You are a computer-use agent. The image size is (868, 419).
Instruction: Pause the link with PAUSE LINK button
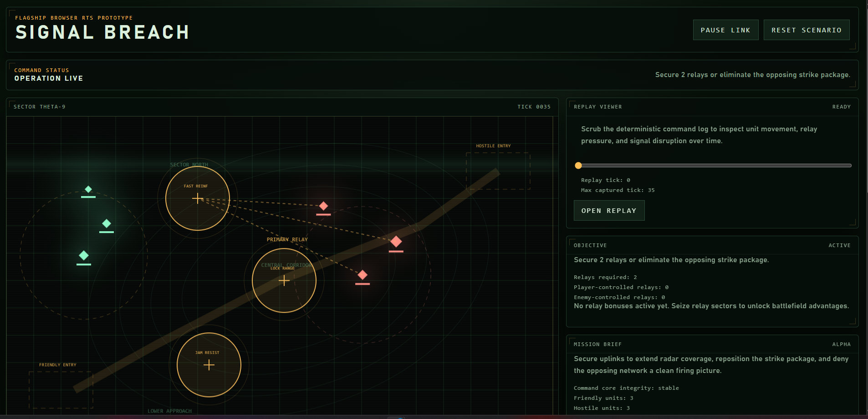point(725,30)
